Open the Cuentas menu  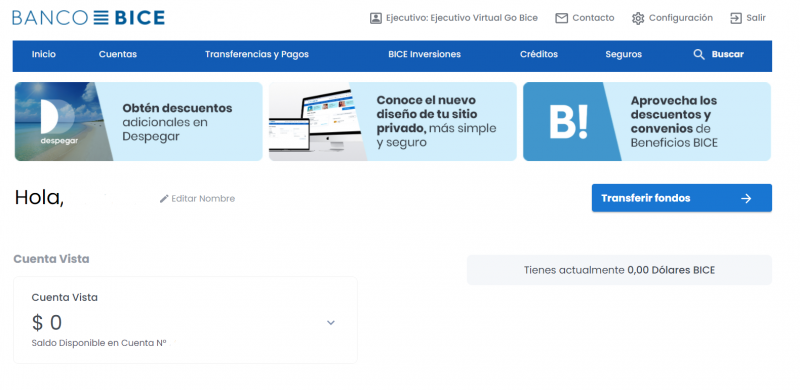pos(118,54)
